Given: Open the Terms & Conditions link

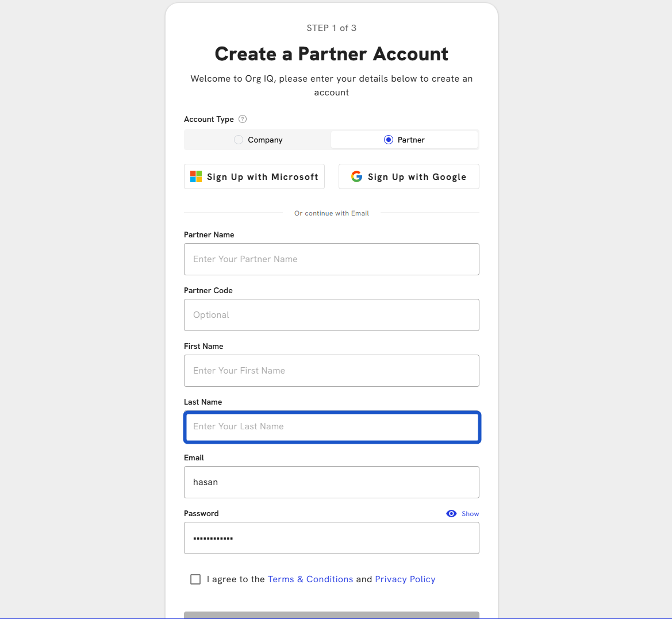Looking at the screenshot, I should point(310,579).
